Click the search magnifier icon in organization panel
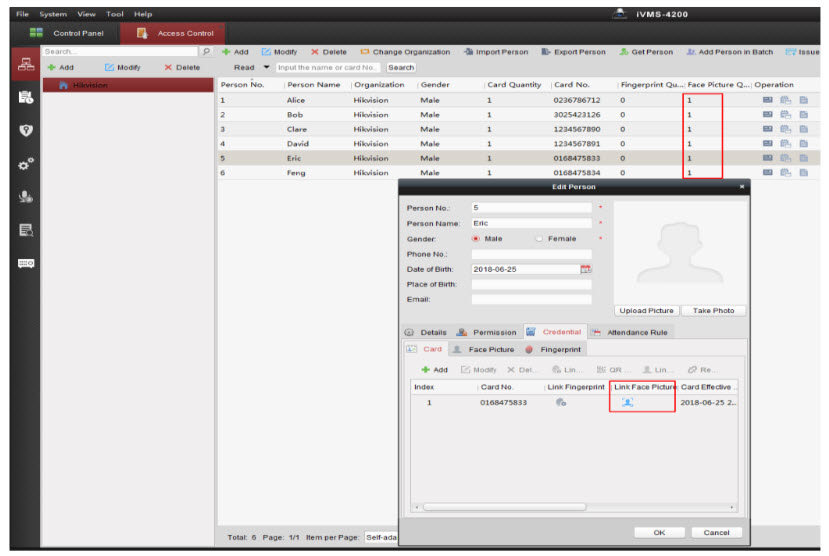Viewport: 829px width, 556px height. pyautogui.click(x=206, y=52)
